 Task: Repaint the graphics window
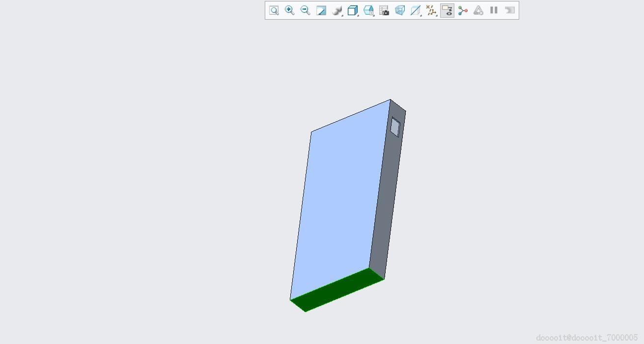[321, 10]
